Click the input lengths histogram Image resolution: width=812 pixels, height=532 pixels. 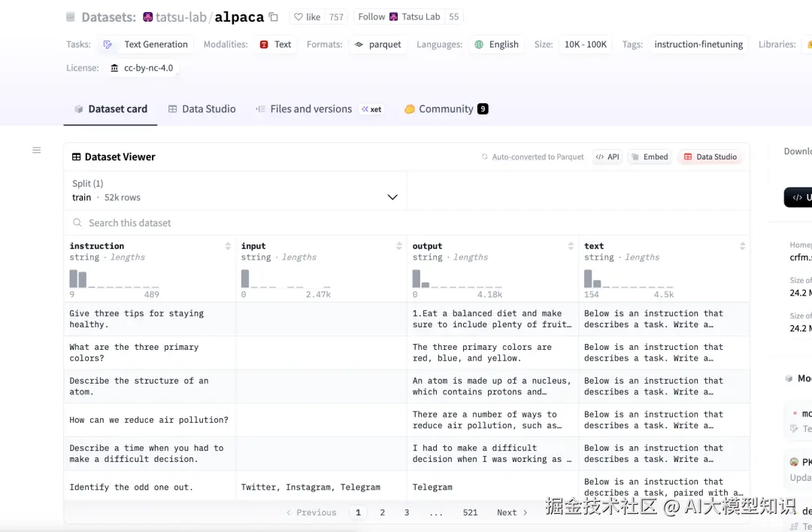pyautogui.click(x=286, y=278)
